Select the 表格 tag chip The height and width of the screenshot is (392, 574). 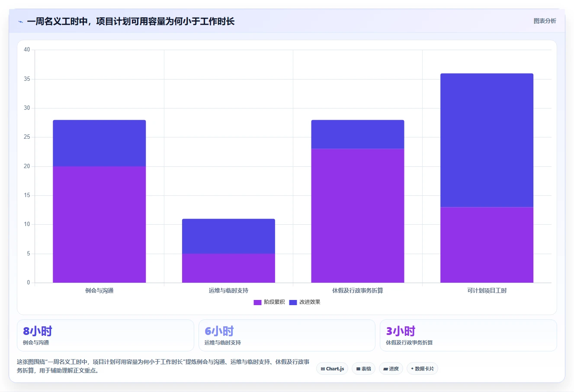363,369
